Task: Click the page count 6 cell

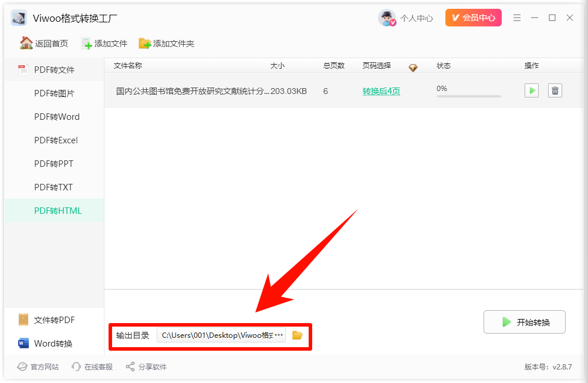Action: [x=326, y=91]
